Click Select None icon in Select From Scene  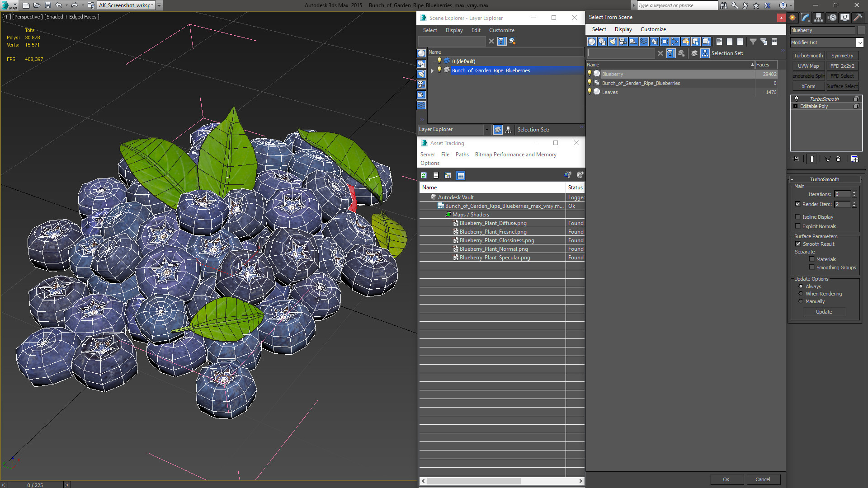(730, 42)
